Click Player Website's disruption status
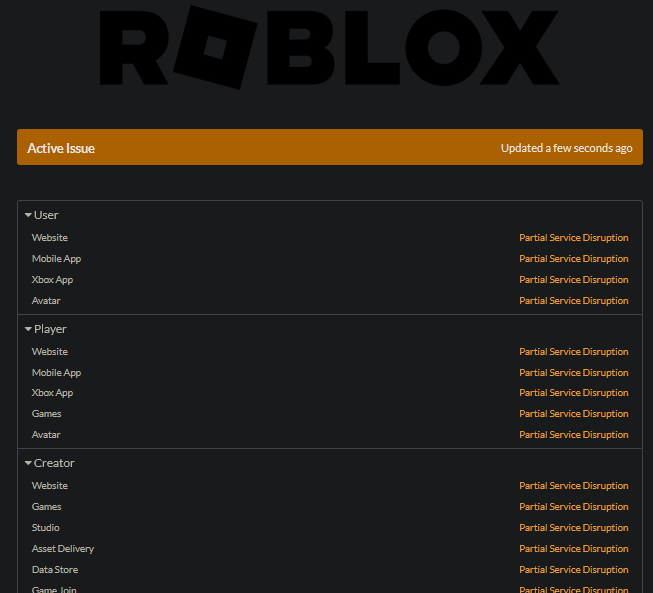This screenshot has height=593, width=653. pyautogui.click(x=573, y=351)
